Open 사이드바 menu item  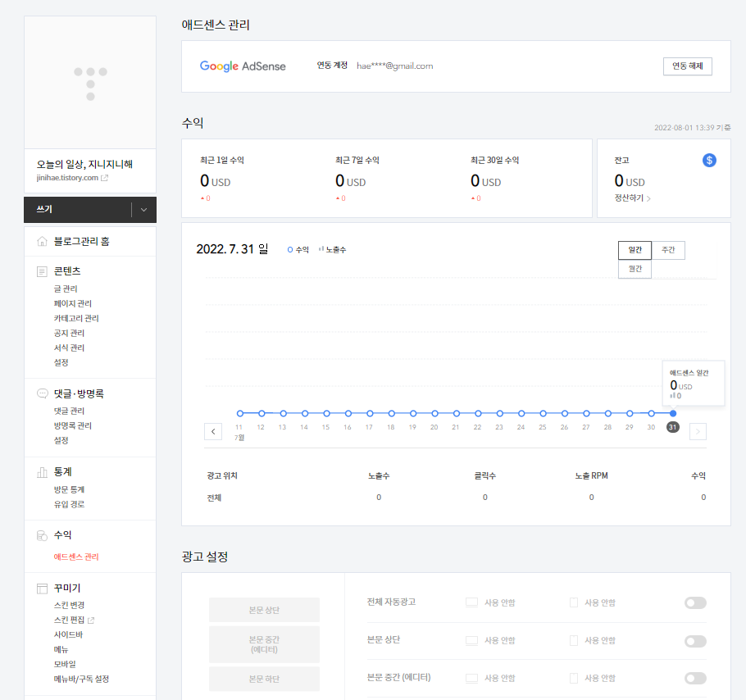point(68,635)
